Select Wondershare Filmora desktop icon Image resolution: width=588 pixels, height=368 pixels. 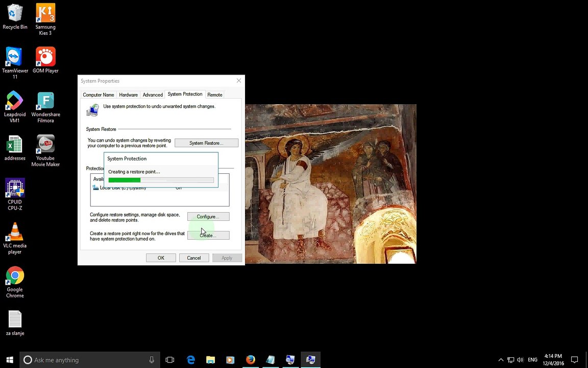pyautogui.click(x=45, y=107)
